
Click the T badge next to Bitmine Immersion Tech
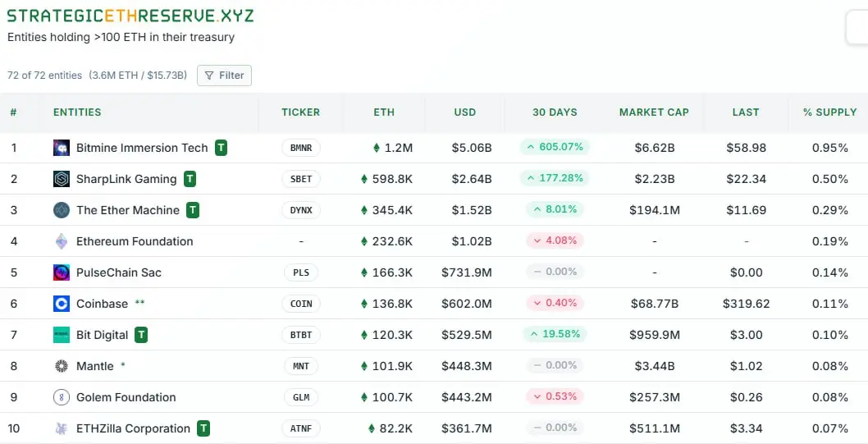(221, 148)
